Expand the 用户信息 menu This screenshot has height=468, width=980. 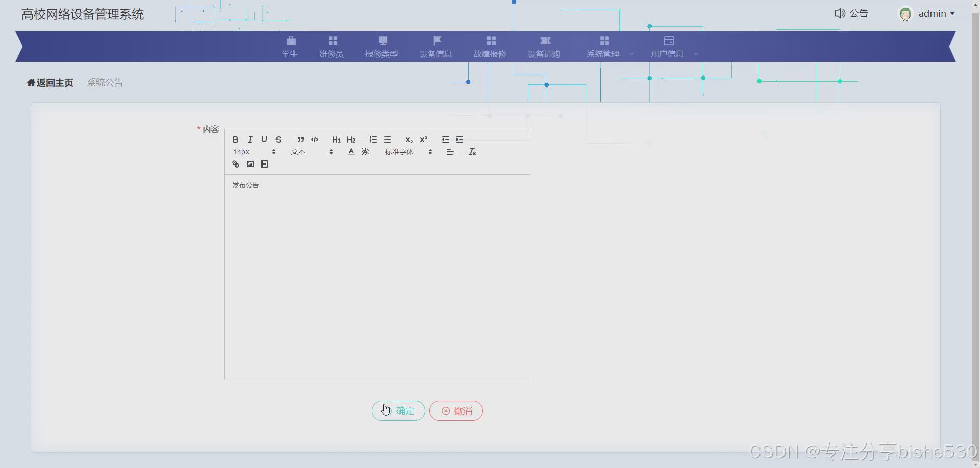[674, 47]
